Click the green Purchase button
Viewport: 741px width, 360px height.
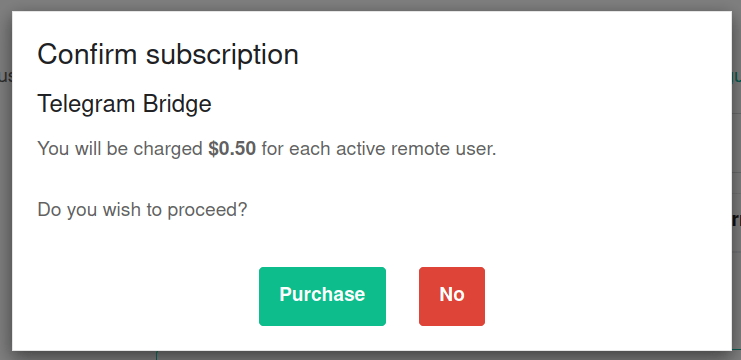click(x=322, y=296)
